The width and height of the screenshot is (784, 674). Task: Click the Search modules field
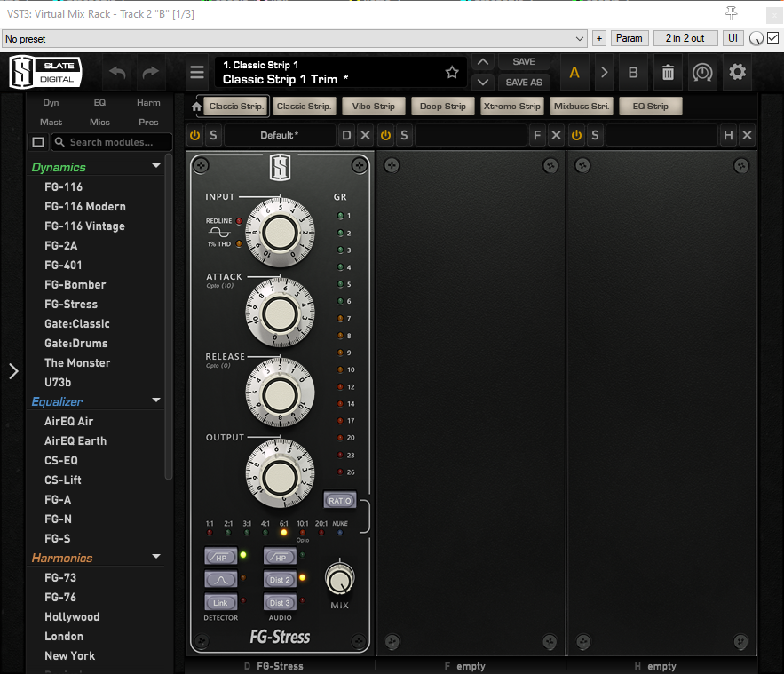coord(112,142)
